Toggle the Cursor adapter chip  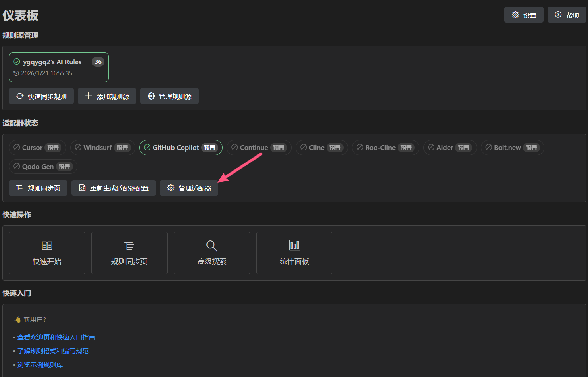(37, 148)
